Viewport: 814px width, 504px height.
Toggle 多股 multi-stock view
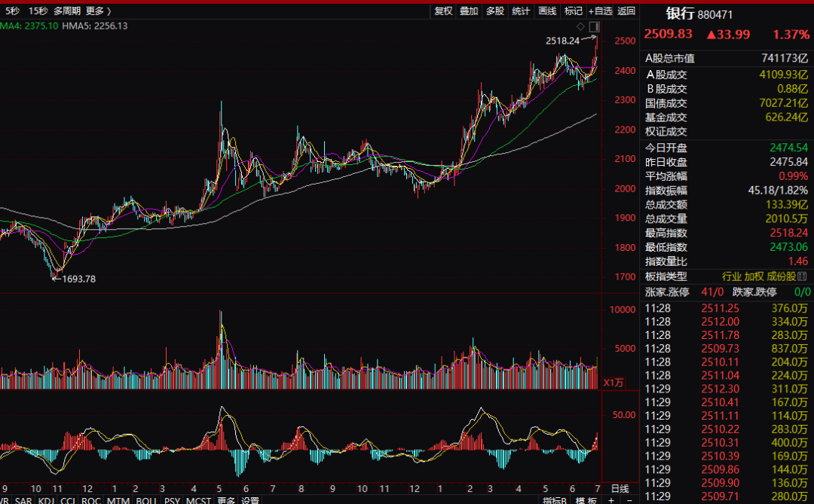[494, 11]
